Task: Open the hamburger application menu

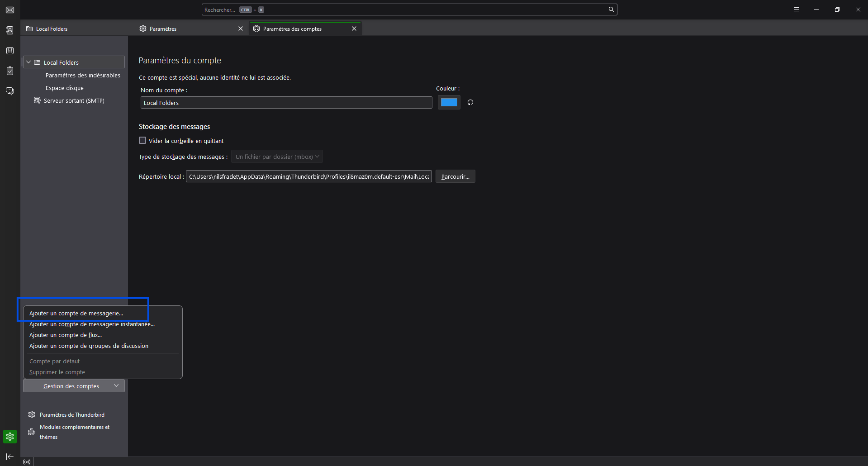Action: point(797,10)
